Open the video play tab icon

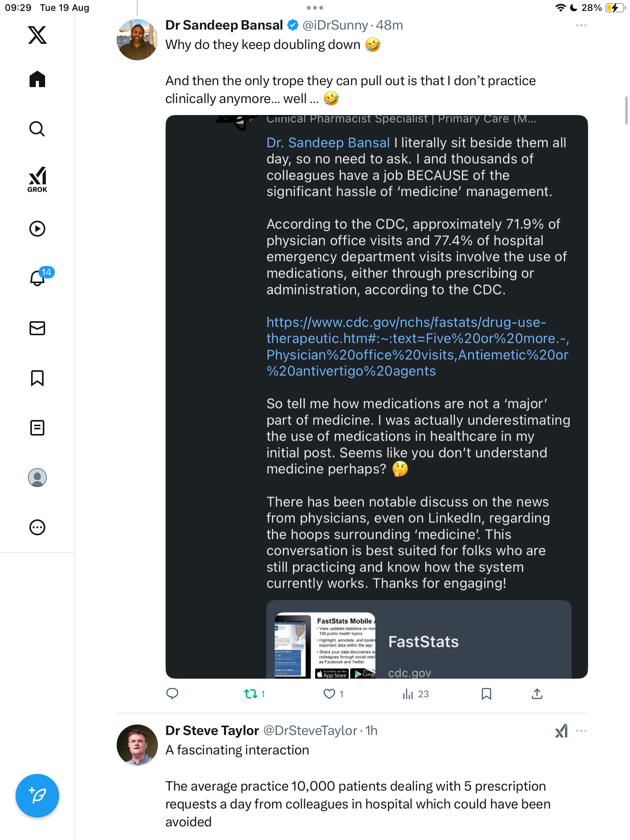coord(37,229)
